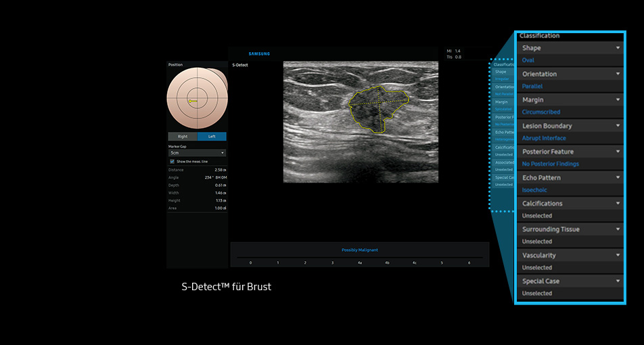Image resolution: width=644 pixels, height=345 pixels.
Task: Select BI-RADS score 4c on scale
Action: pyautogui.click(x=415, y=262)
